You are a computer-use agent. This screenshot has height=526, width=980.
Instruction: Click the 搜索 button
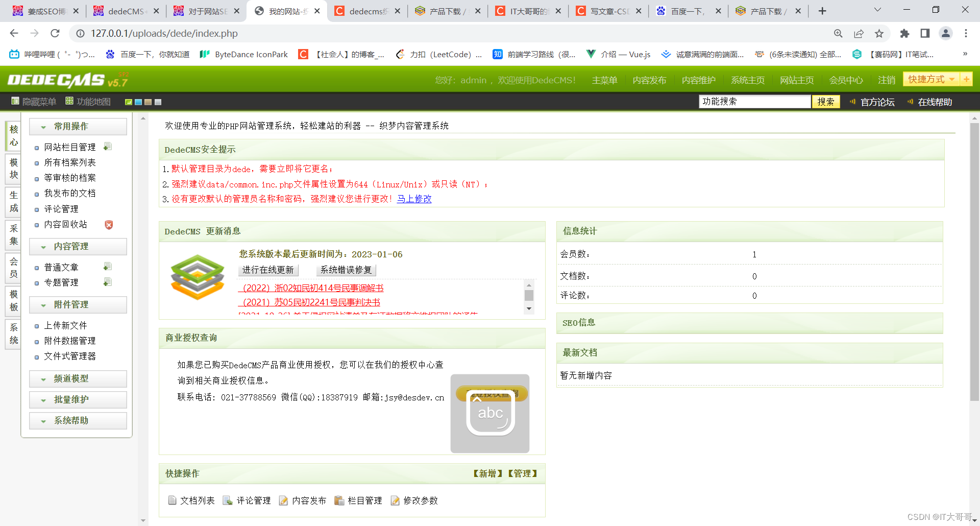[x=825, y=102]
